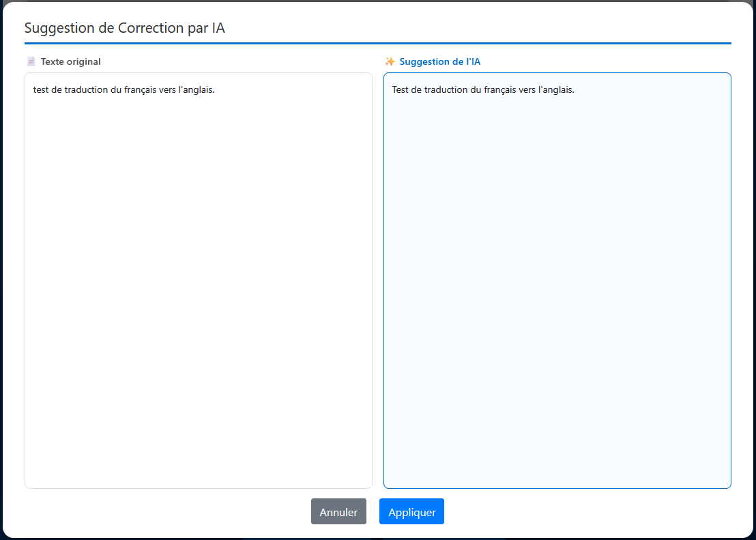Image resolution: width=756 pixels, height=540 pixels.
Task: Click the dialog title "Suggestion de Correction par IA"
Action: tap(125, 28)
